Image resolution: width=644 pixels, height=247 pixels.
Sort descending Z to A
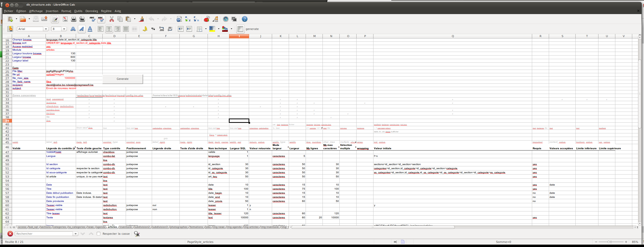click(196, 19)
